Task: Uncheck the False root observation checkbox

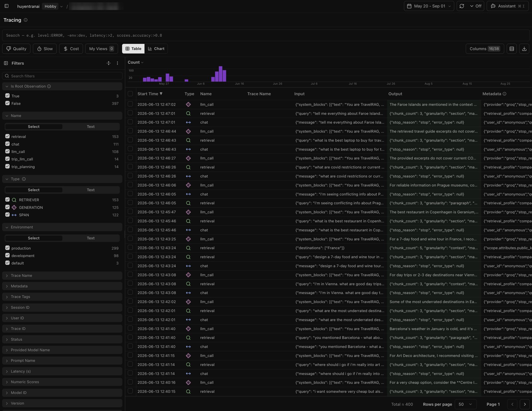Action: 7,103
